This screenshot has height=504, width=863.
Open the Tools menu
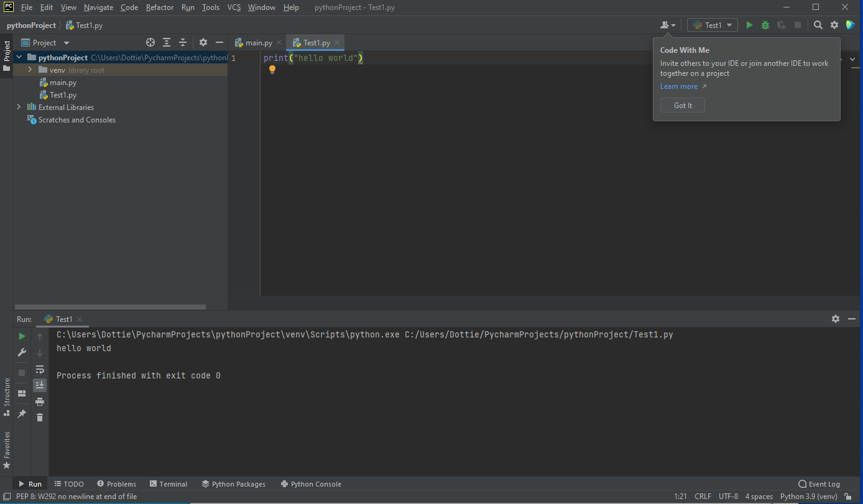click(211, 7)
